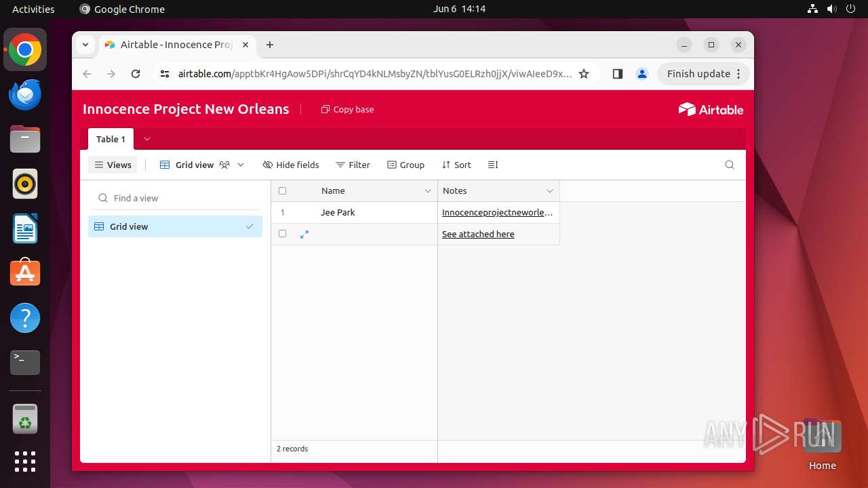Open the Activities overview
The height and width of the screenshot is (488, 868).
click(33, 9)
